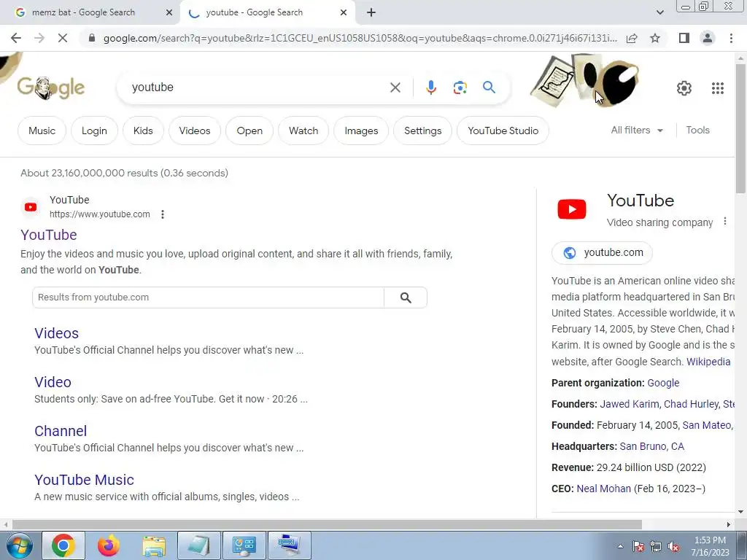The height and width of the screenshot is (560, 747).
Task: Open three-dot options next to youtube.com result
Action: click(163, 214)
